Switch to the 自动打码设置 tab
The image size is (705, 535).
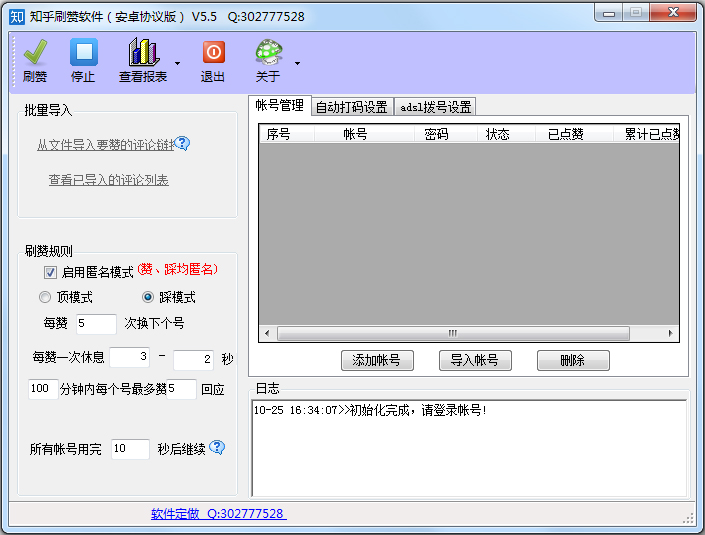pyautogui.click(x=350, y=107)
